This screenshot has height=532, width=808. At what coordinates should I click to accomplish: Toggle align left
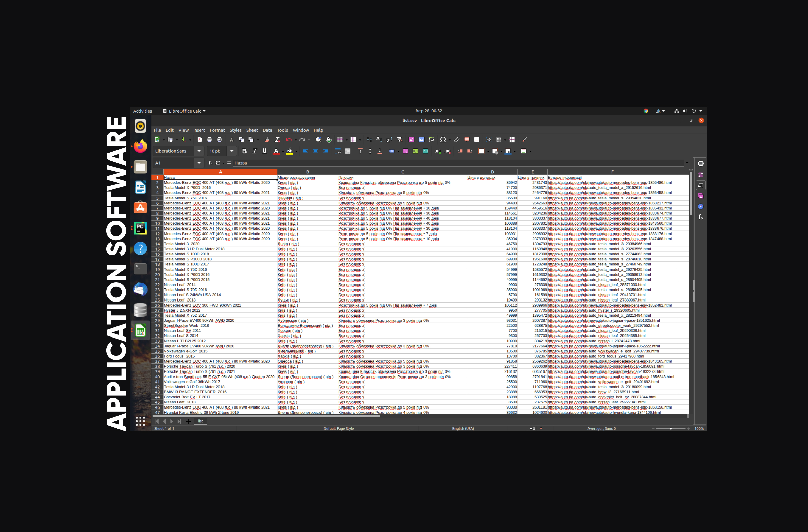(x=306, y=151)
